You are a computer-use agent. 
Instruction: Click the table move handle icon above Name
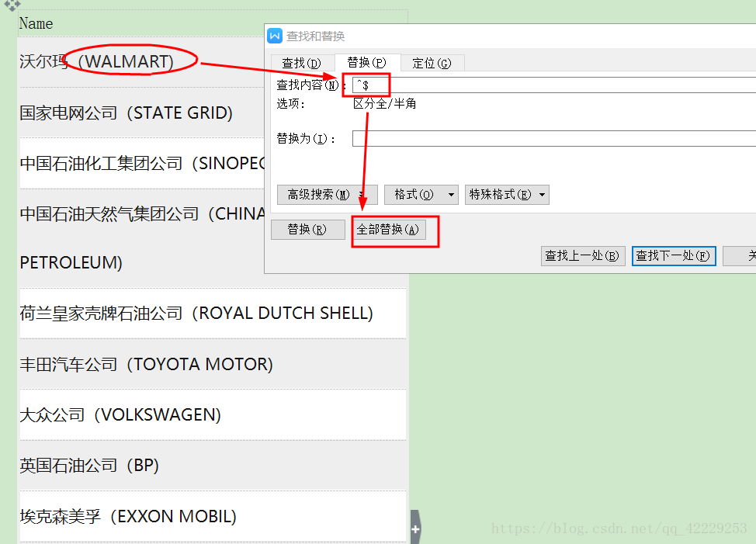click(x=12, y=5)
